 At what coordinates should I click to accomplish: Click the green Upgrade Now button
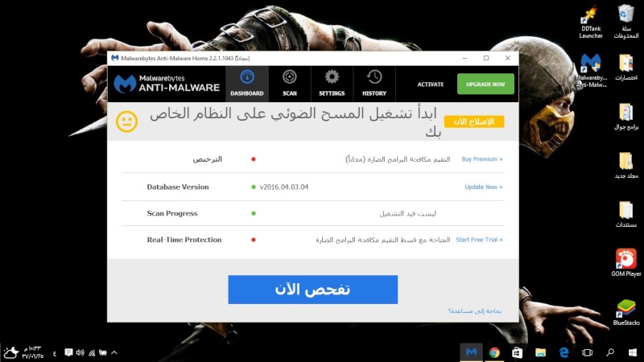pos(485,84)
